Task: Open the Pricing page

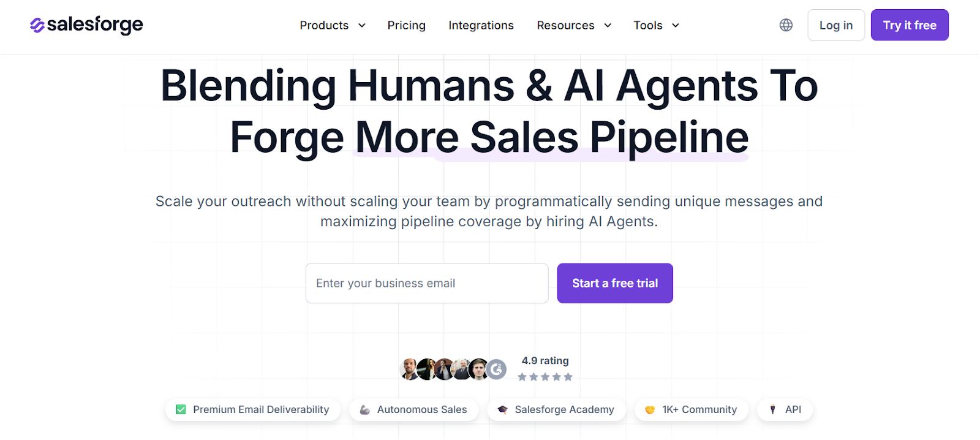Action: click(x=406, y=25)
